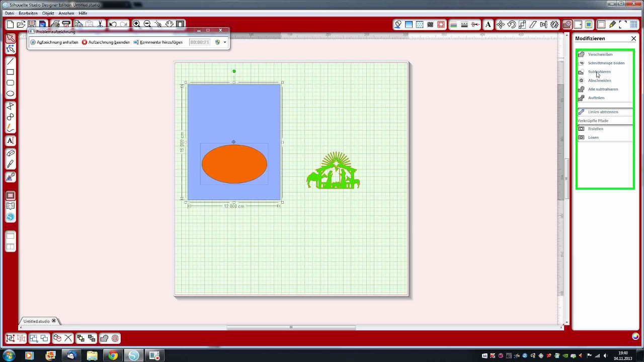Viewport: 644px width, 362px height.
Task: Toggle the Modify panel button in toolbar
Action: [568, 24]
